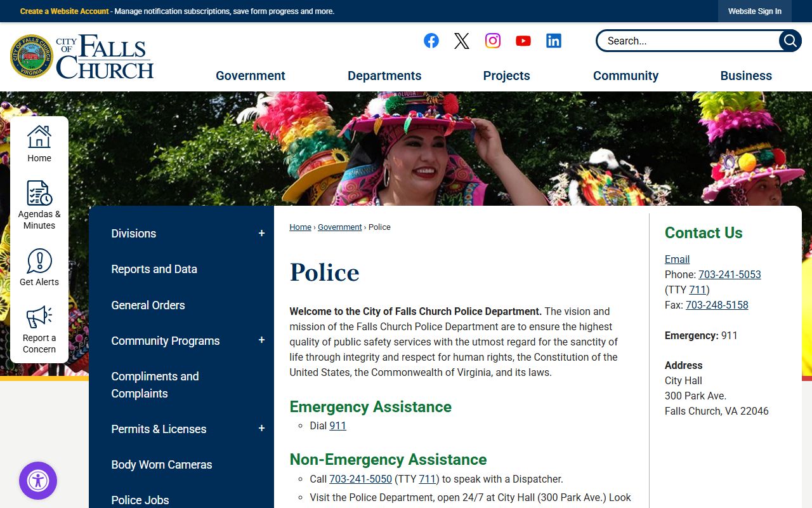Screen dimensions: 812x508
Task: Select Police Jobs in sidebar
Action: [x=140, y=500]
